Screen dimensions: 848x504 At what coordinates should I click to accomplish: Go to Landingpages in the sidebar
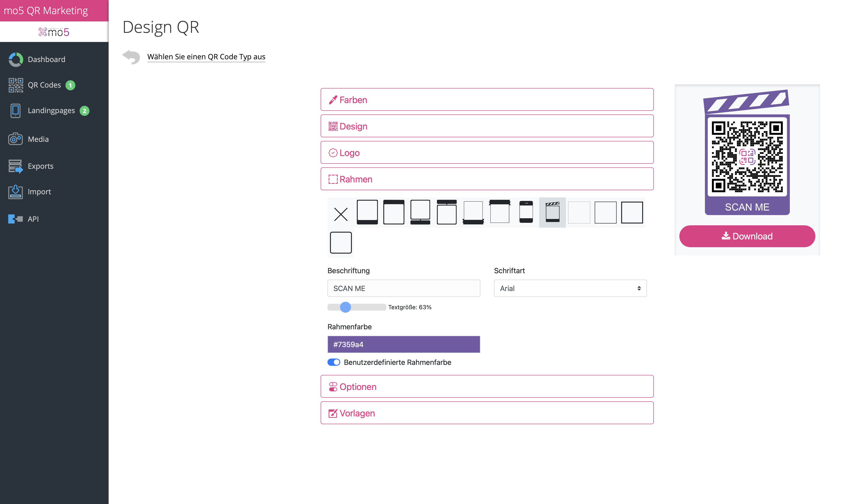51,111
